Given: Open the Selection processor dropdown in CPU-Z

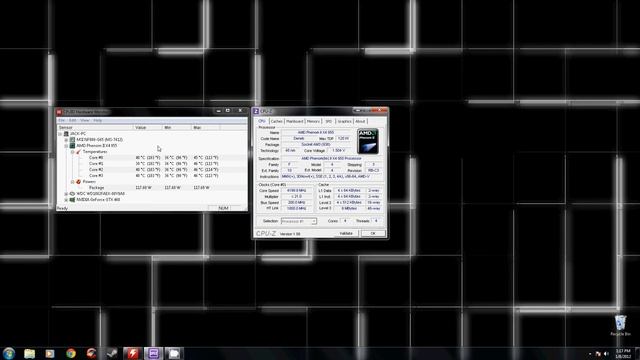Looking at the screenshot, I should coord(299,221).
